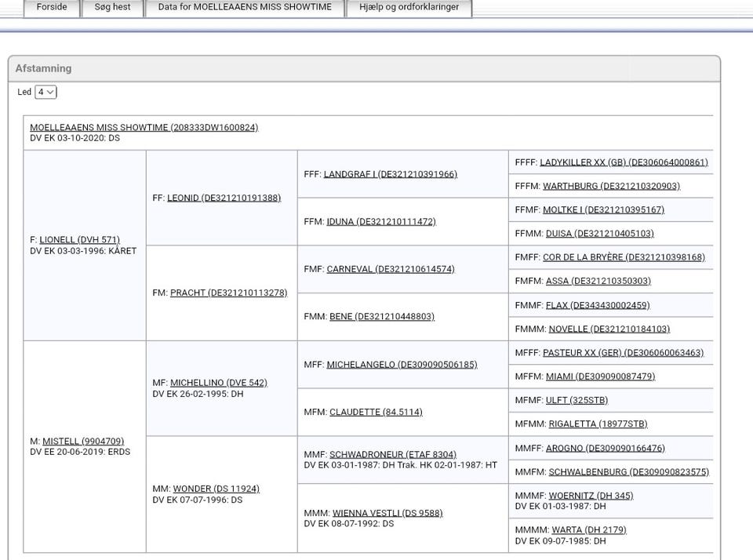Click IDUNA (DE321210111472) link
753x560 pixels.
(x=381, y=221)
